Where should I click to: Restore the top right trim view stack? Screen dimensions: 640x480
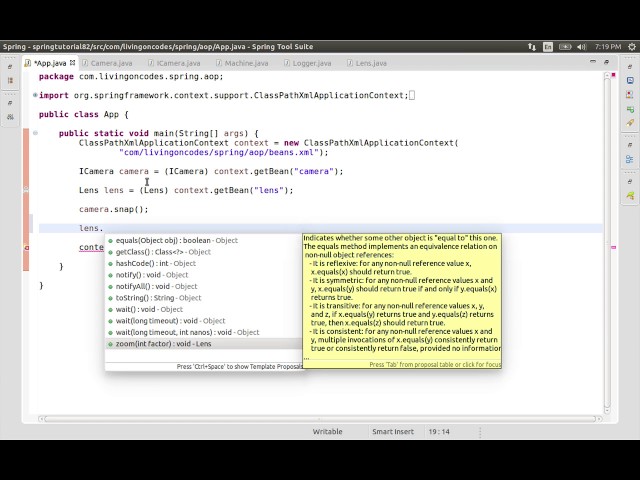click(x=630, y=67)
